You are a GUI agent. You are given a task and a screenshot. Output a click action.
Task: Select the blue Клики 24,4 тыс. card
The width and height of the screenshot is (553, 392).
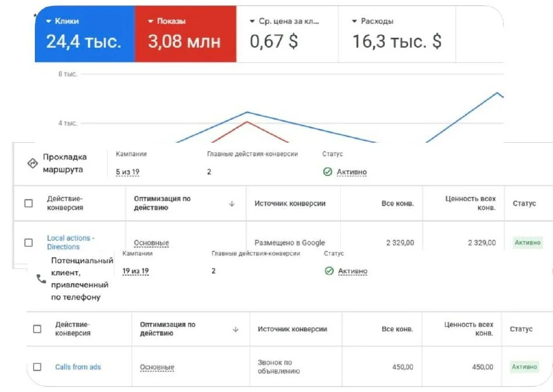tap(85, 34)
